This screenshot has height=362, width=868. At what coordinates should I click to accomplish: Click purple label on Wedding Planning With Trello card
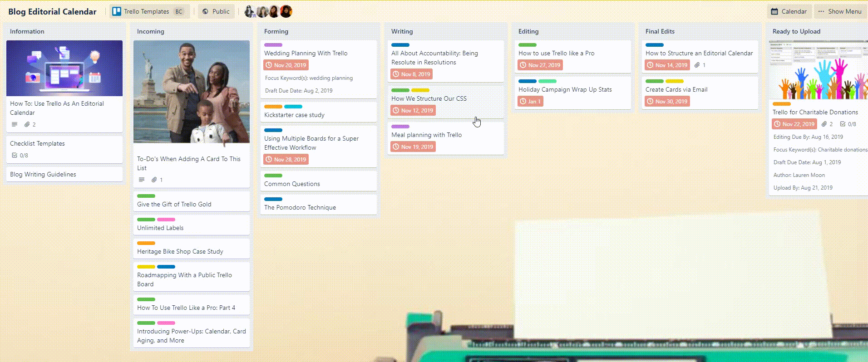click(273, 45)
